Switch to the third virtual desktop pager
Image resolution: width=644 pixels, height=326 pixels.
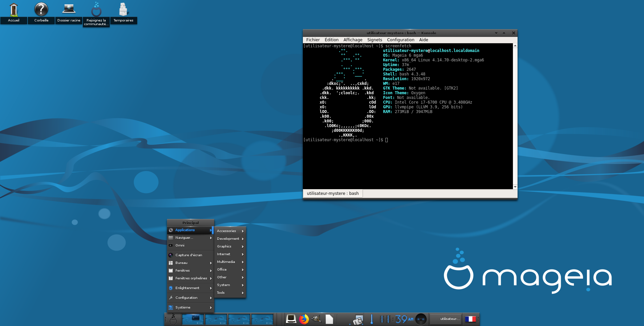tap(239, 319)
